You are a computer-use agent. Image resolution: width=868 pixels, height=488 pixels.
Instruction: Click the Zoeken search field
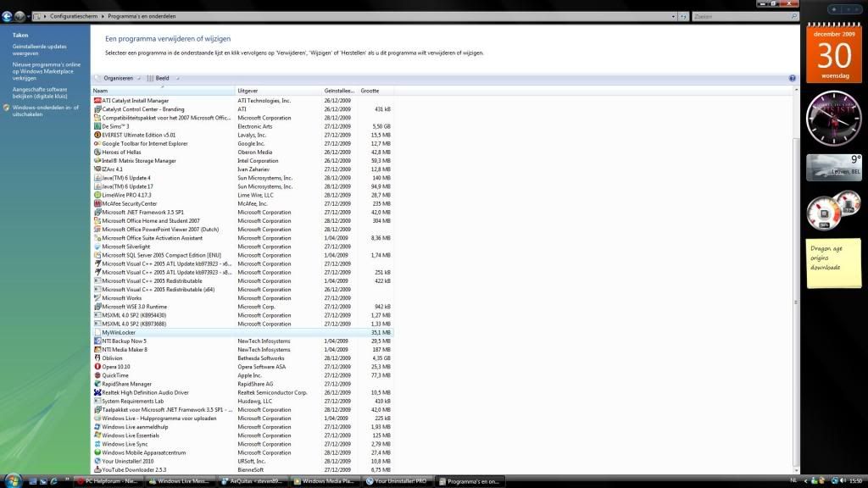tap(737, 15)
